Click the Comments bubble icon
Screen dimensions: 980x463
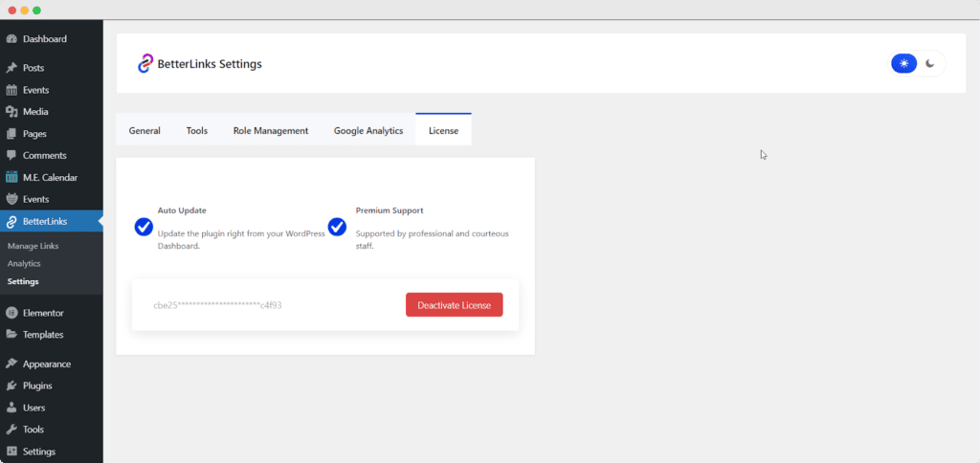(x=11, y=156)
